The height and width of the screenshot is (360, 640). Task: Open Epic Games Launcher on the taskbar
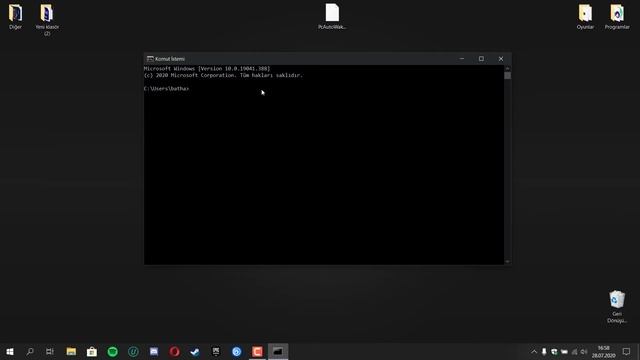click(x=216, y=351)
